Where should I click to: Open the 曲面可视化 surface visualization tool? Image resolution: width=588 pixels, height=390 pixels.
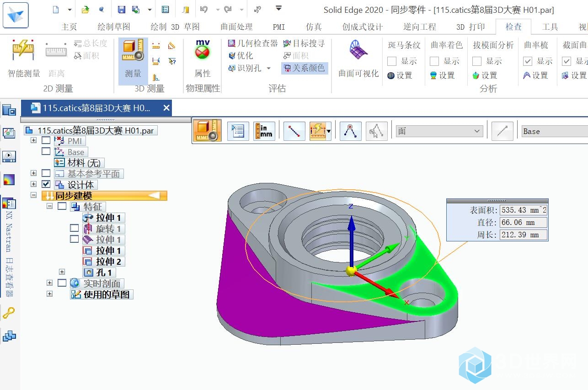click(x=358, y=59)
